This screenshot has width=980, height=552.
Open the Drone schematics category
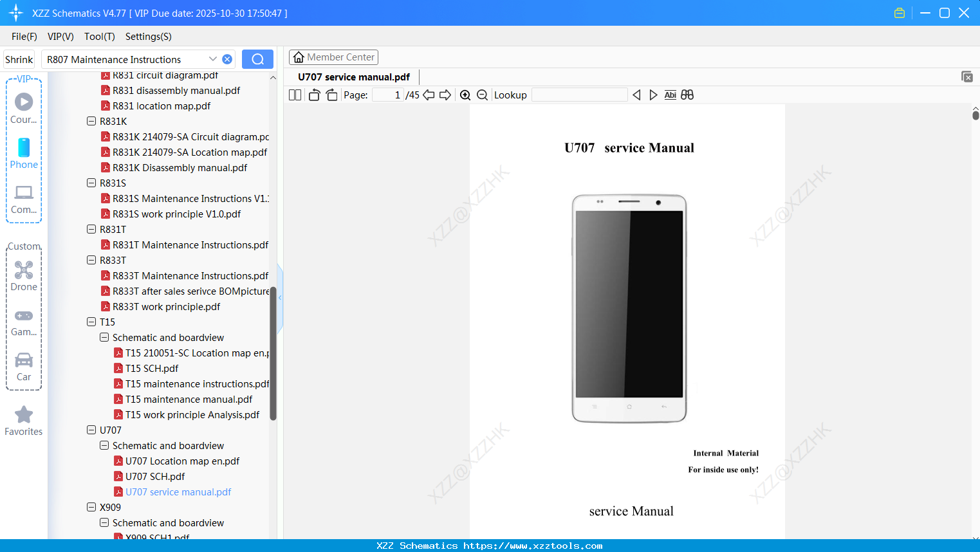point(24,273)
